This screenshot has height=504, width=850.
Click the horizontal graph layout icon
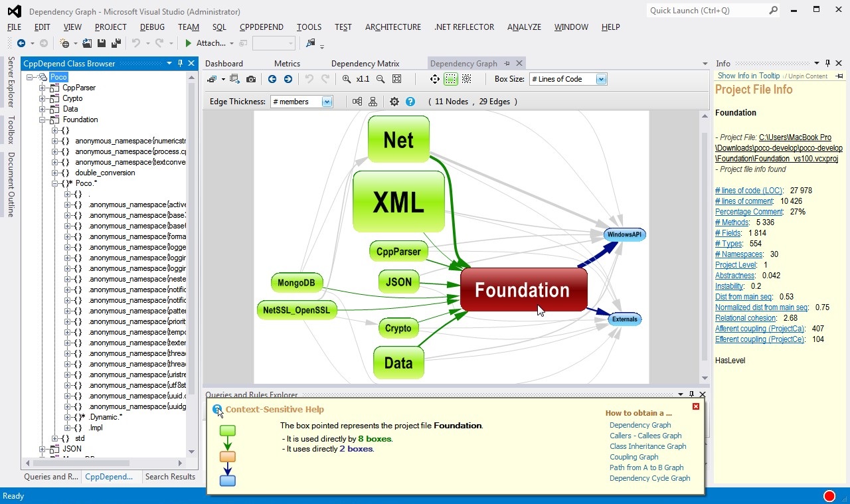[x=357, y=102]
